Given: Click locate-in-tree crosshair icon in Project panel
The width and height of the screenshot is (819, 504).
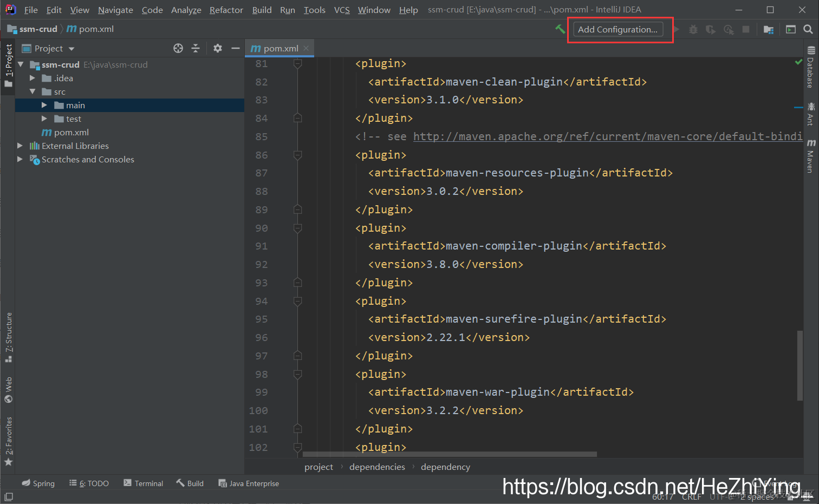Looking at the screenshot, I should tap(178, 48).
